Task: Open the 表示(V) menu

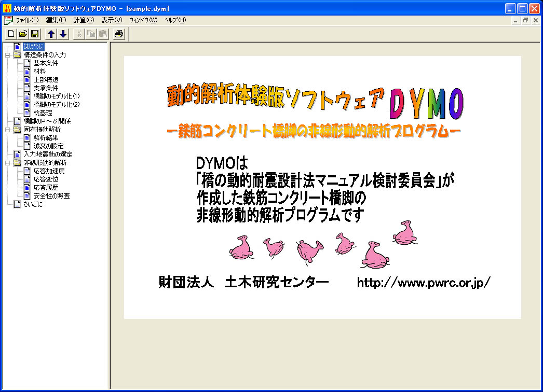Action: pyautogui.click(x=112, y=20)
